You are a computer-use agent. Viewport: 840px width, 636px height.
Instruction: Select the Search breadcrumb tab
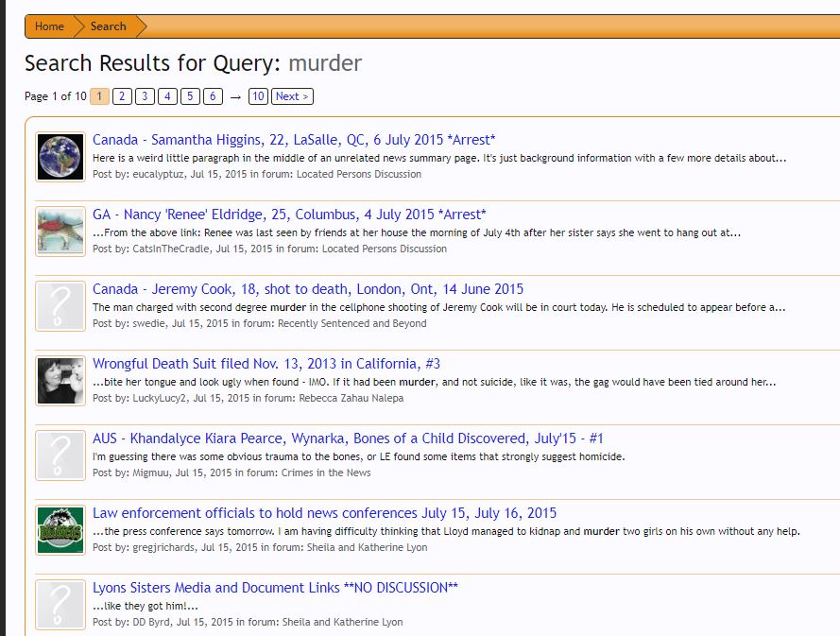pos(108,26)
